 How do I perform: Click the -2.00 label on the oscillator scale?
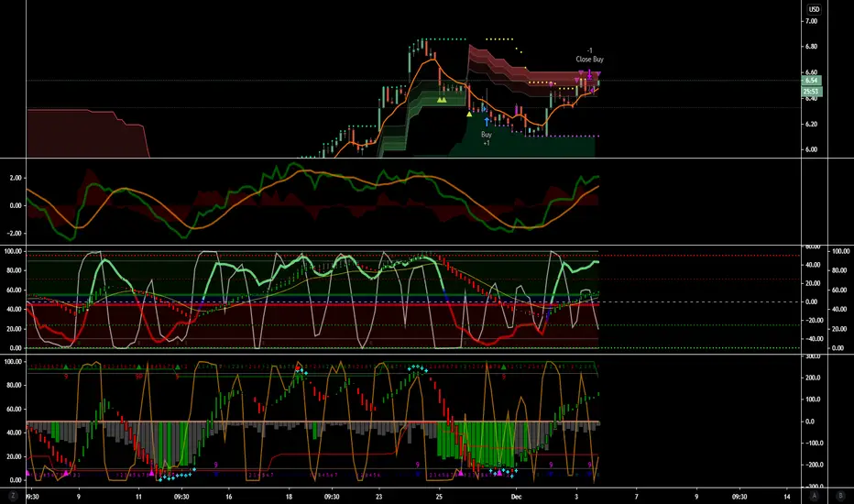[x=14, y=233]
